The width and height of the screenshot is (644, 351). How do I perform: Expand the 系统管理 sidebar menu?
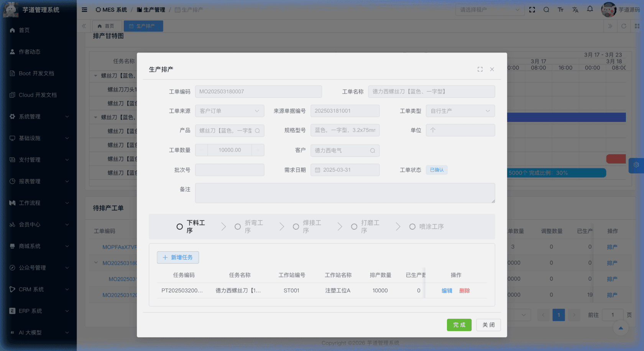tap(38, 117)
